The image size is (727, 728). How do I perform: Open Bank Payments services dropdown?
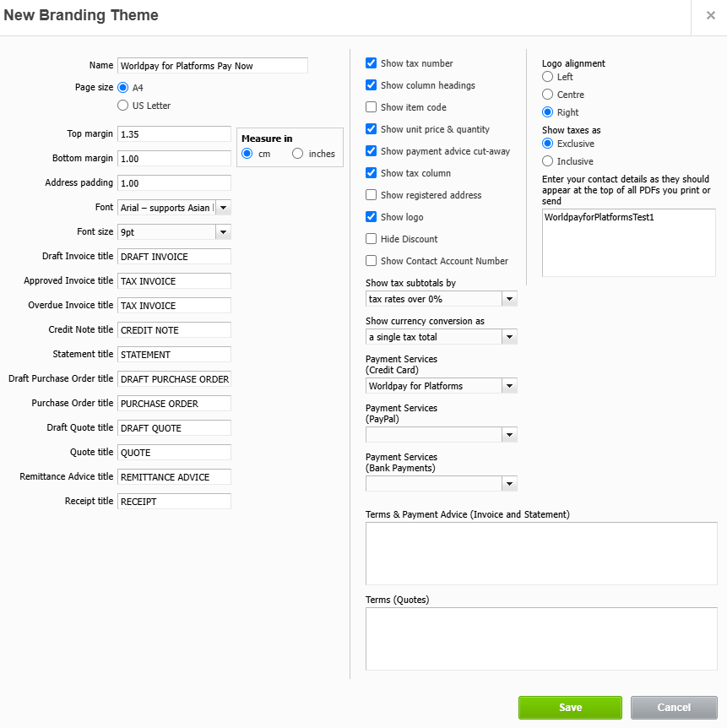[509, 484]
